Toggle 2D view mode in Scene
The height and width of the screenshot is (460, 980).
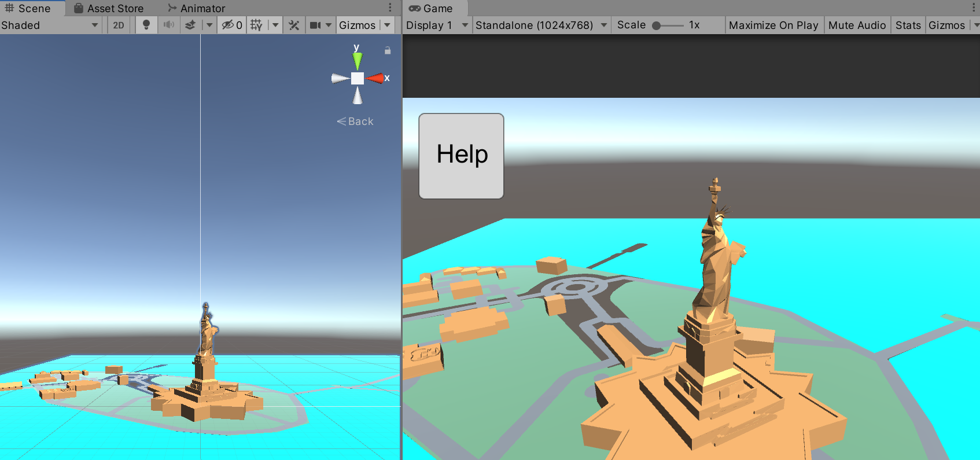(119, 25)
